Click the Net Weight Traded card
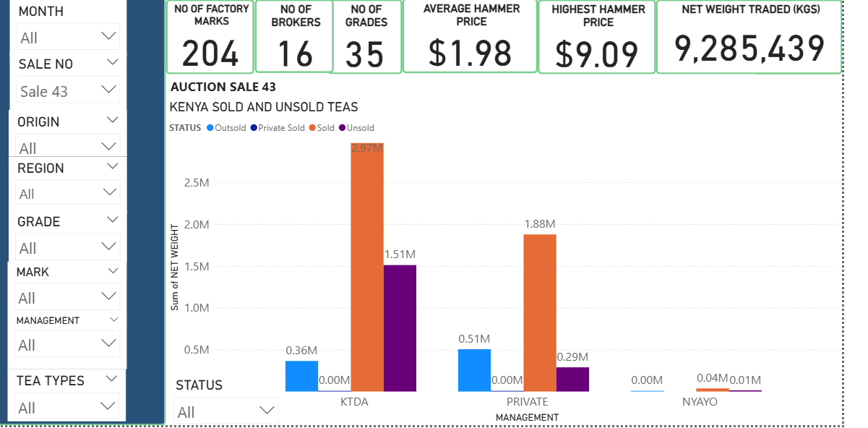 749,38
